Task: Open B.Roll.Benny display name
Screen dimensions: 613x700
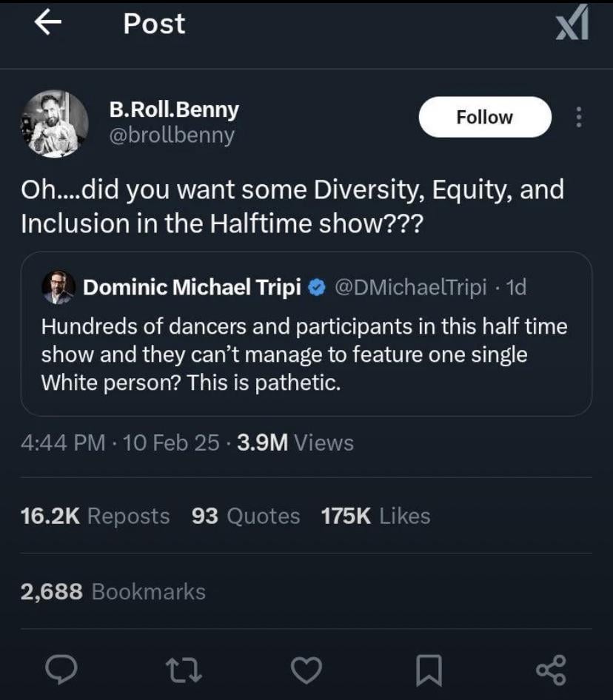Action: pyautogui.click(x=174, y=110)
